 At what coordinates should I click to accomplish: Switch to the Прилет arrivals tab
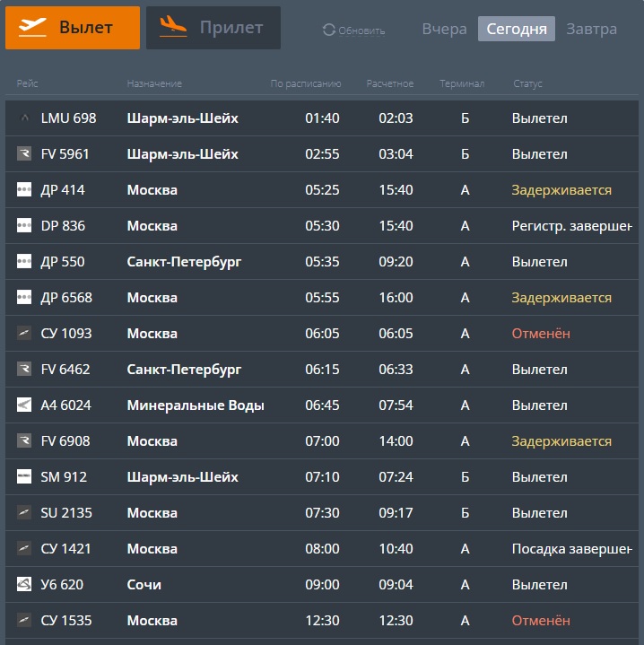[213, 28]
